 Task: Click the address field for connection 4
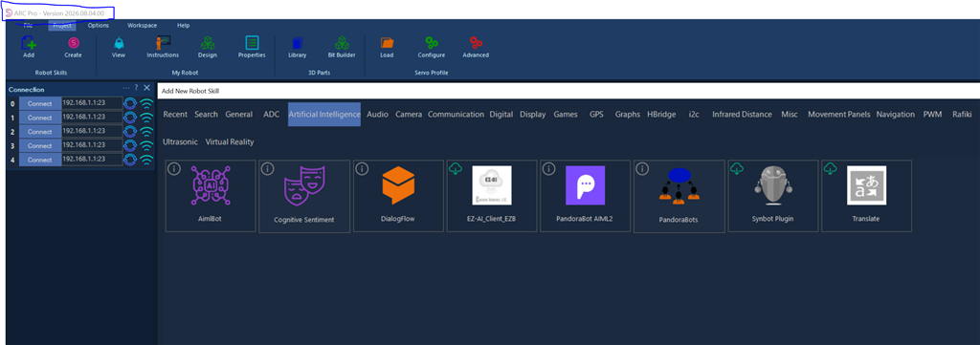point(92,159)
